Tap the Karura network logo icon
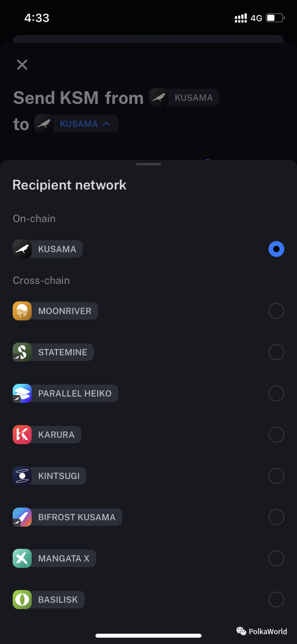297x644 pixels. (22, 435)
